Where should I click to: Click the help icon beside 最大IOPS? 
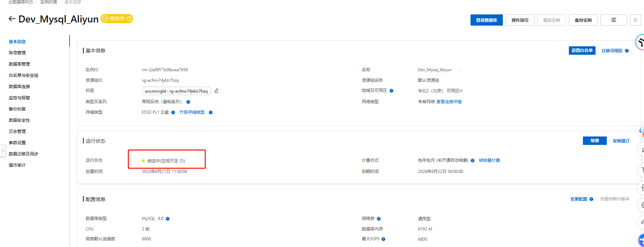[383, 239]
